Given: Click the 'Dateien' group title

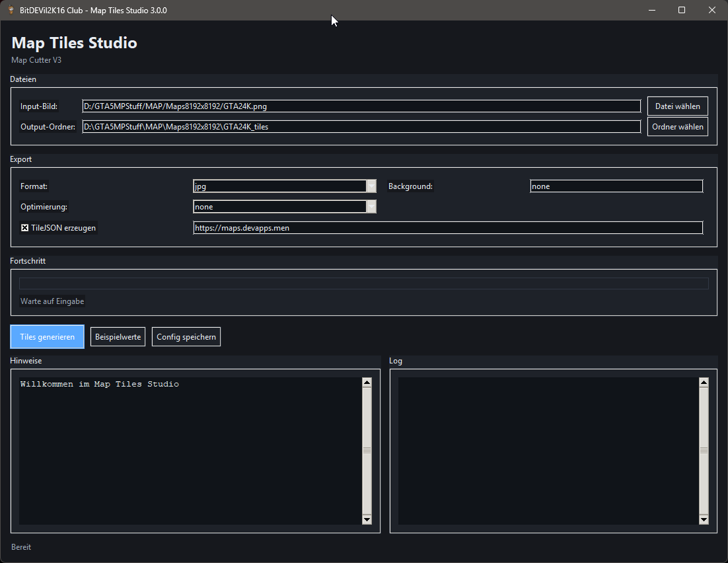Looking at the screenshot, I should (23, 79).
